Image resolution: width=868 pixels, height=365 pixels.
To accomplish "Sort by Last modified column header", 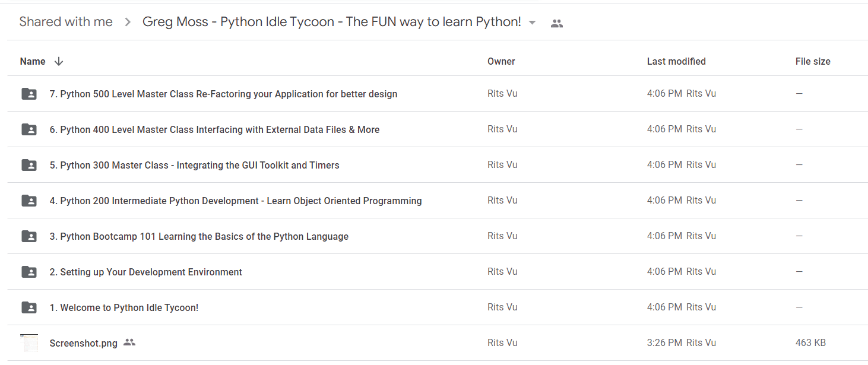I will pyautogui.click(x=676, y=61).
